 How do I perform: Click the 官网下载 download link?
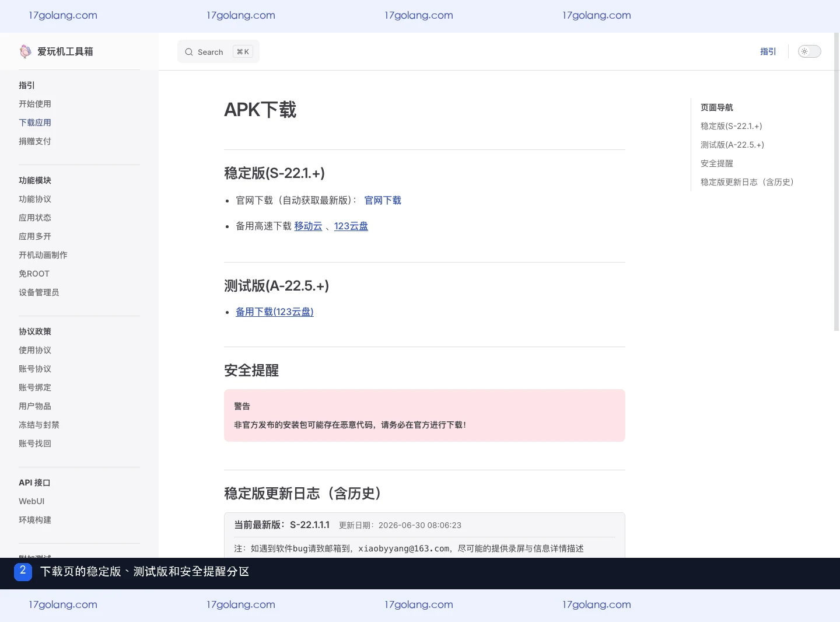tap(383, 200)
